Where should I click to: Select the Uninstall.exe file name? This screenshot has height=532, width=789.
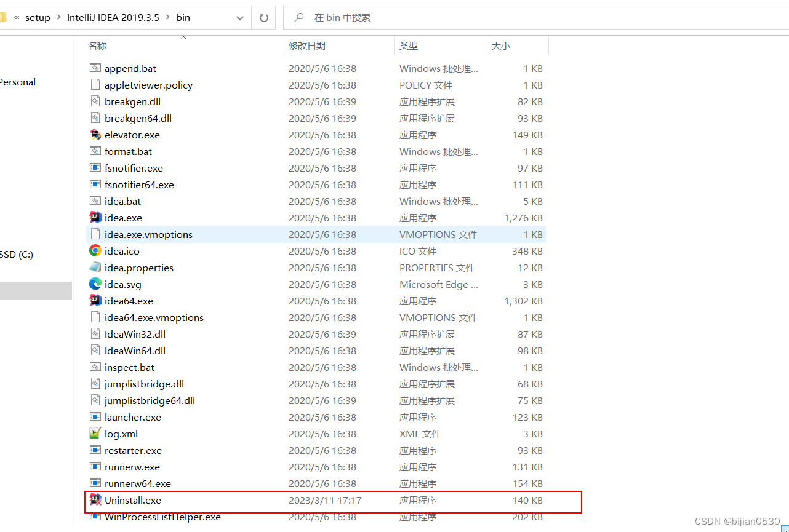tap(133, 501)
